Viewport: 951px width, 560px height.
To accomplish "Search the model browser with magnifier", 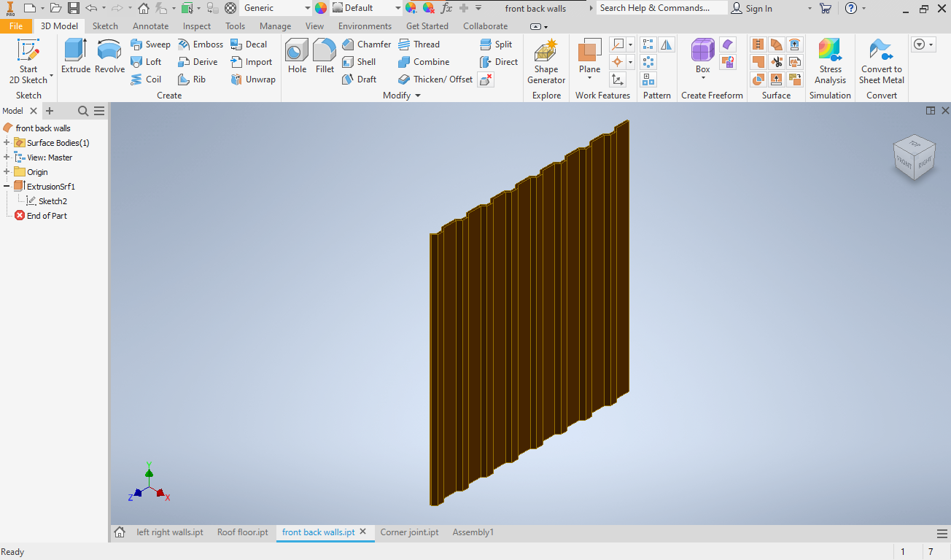I will pyautogui.click(x=83, y=111).
